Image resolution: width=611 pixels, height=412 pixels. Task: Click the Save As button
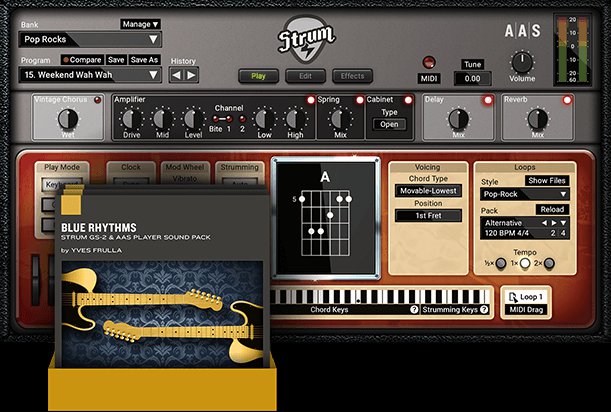click(144, 60)
